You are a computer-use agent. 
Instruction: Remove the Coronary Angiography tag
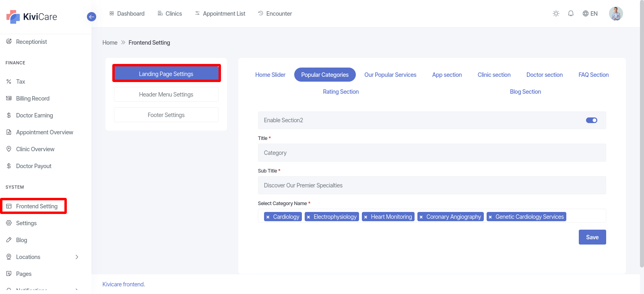pos(421,217)
